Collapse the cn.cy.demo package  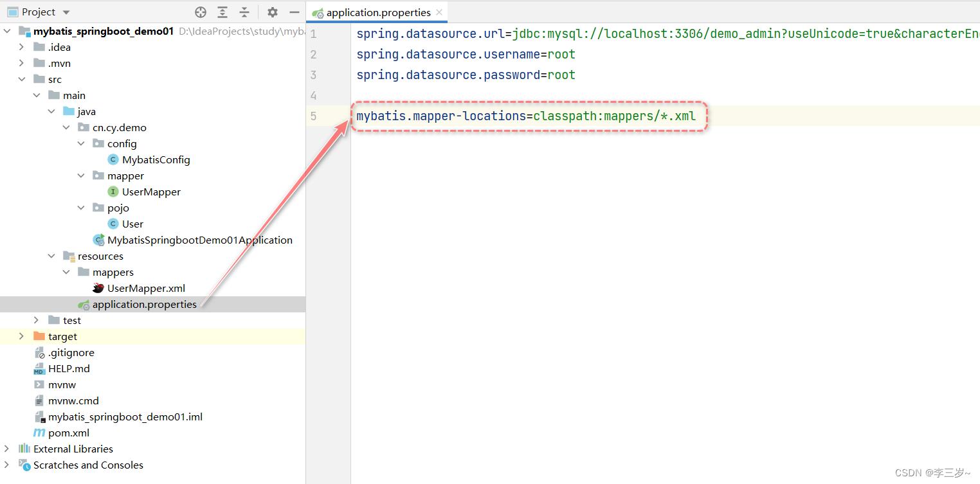click(x=66, y=127)
